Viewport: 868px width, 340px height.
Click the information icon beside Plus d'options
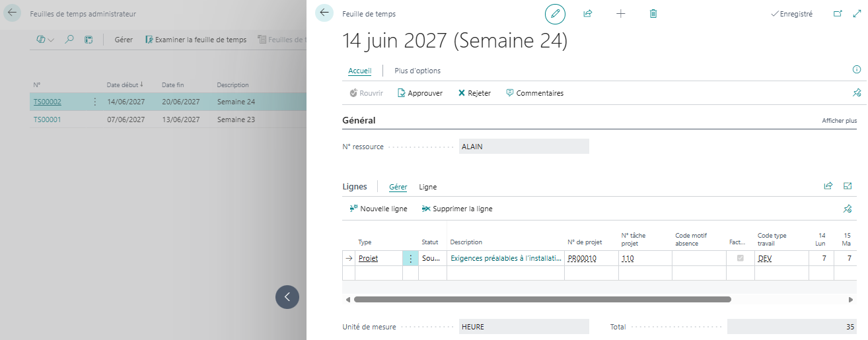[857, 69]
